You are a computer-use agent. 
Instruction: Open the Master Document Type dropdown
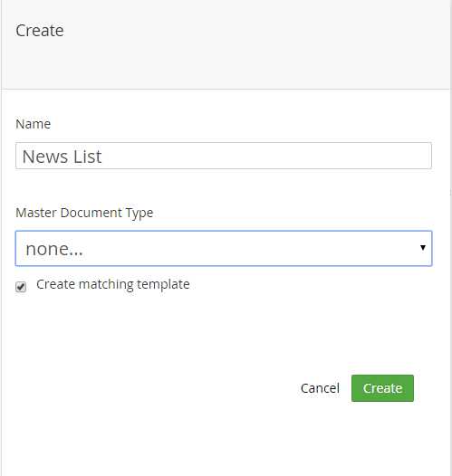(x=224, y=249)
